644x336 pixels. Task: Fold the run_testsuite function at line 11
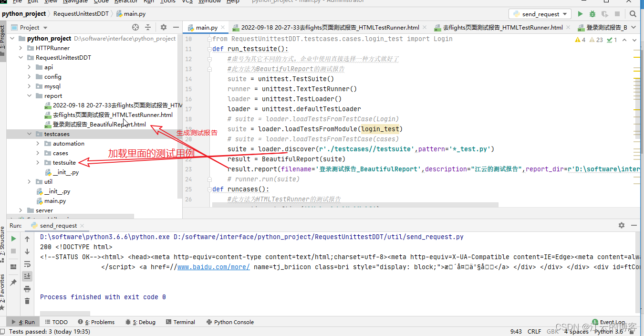(x=209, y=49)
